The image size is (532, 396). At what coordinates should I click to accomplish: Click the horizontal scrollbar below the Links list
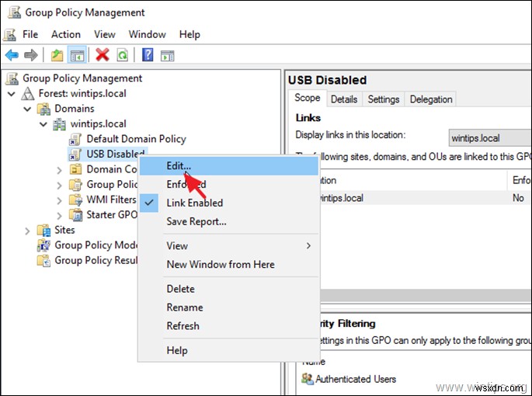pos(426,296)
